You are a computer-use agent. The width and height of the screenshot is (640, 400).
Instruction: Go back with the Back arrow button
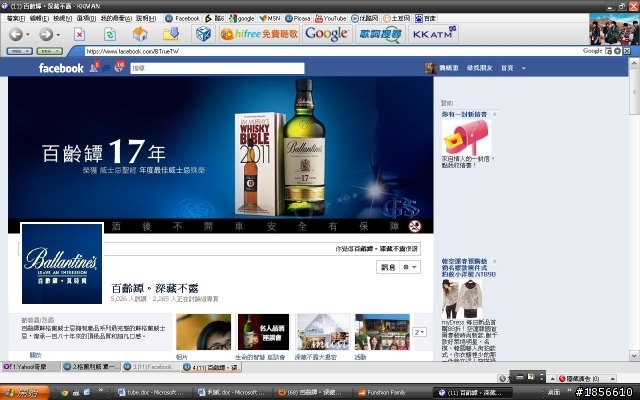(x=16, y=34)
